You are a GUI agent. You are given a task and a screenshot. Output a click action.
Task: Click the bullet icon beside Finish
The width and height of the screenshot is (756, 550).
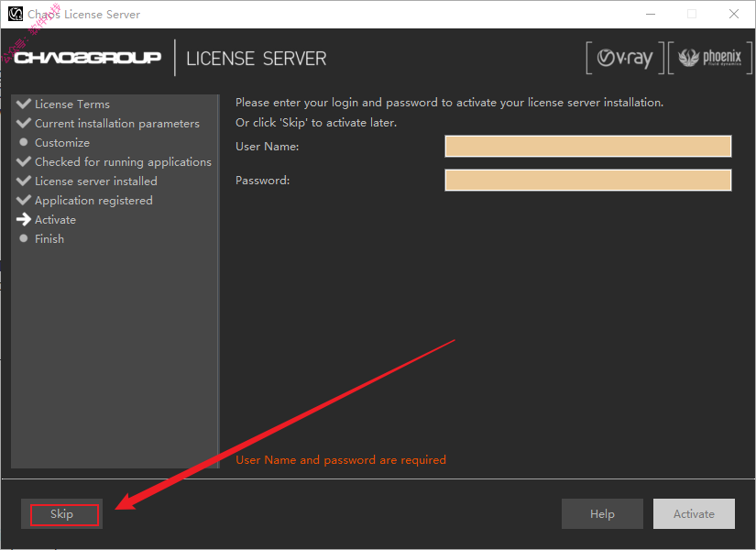coord(23,238)
